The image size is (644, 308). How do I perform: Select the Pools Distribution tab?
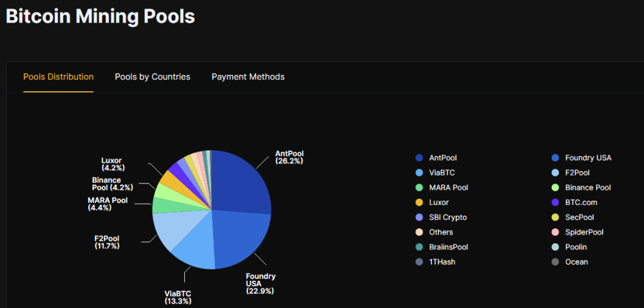58,77
